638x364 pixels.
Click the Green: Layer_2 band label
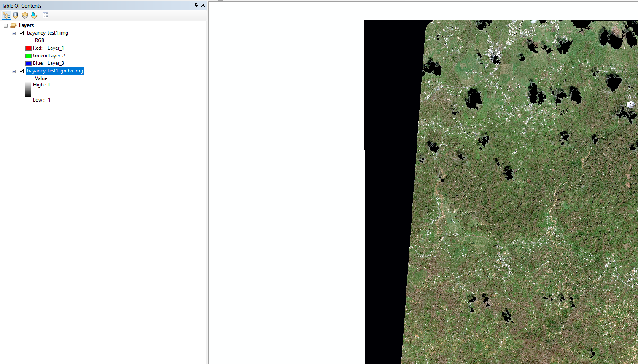coord(49,56)
